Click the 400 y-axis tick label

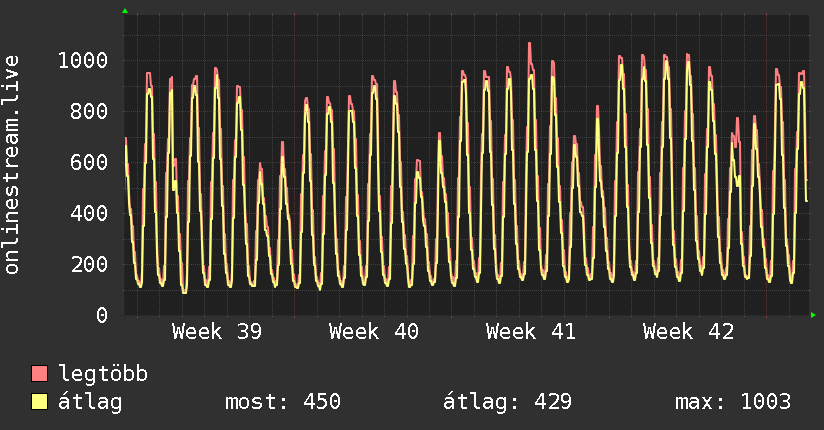click(89, 213)
